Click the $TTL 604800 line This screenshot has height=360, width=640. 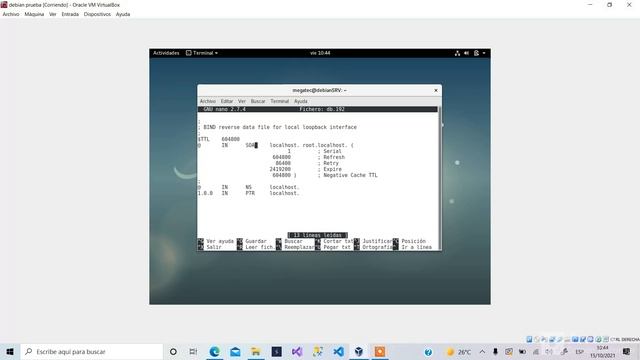pyautogui.click(x=219, y=139)
